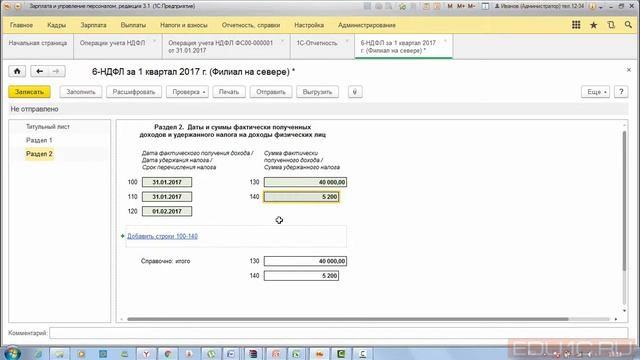Click the Записать button
This screenshot has height=360, width=640.
coord(29,92)
